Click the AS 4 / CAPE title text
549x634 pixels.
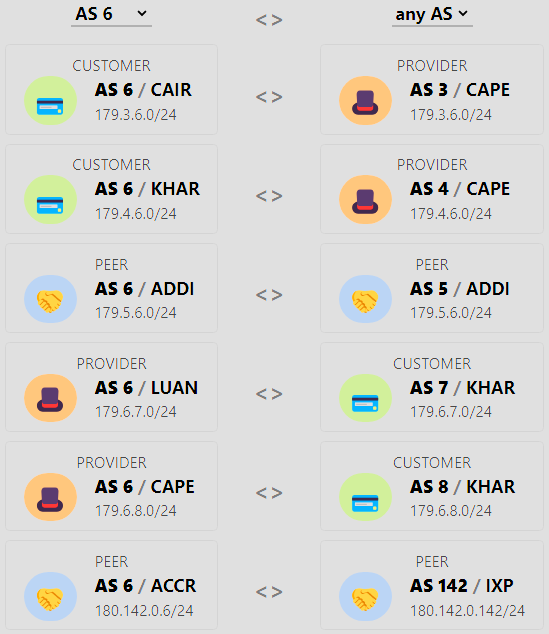(x=460, y=189)
